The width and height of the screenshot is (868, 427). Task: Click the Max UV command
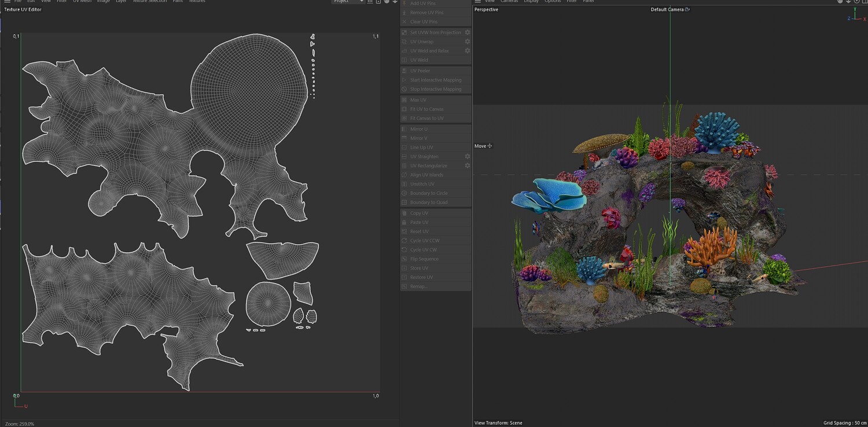[436, 100]
